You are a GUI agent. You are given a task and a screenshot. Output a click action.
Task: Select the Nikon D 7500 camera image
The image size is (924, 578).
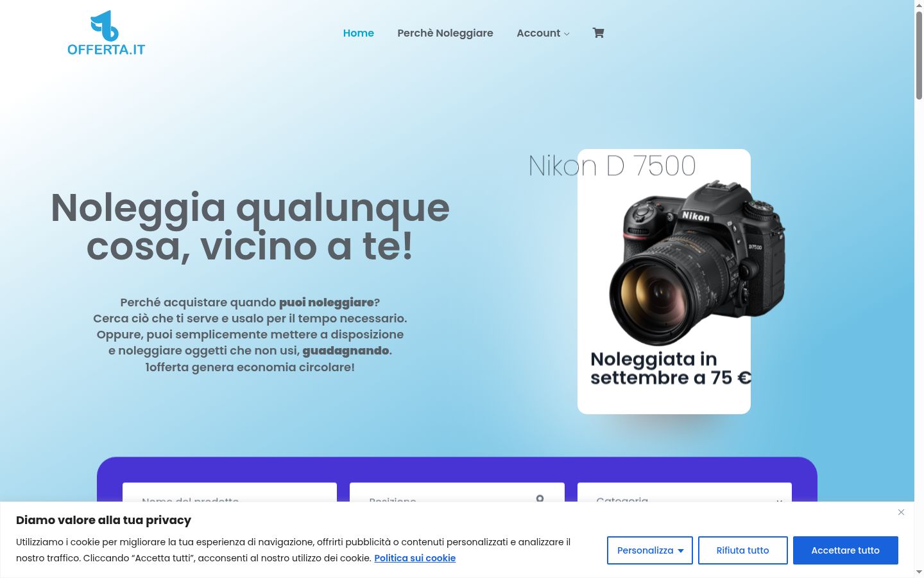(x=697, y=263)
